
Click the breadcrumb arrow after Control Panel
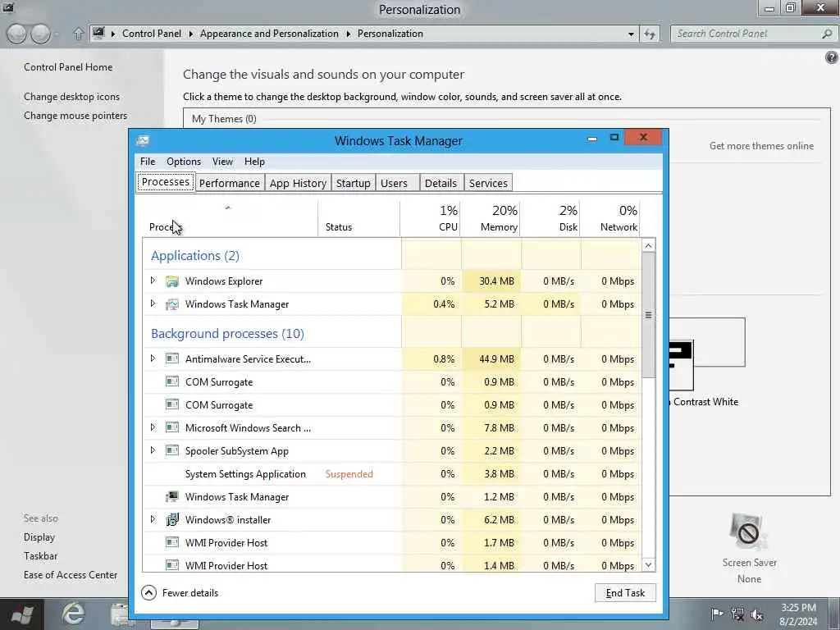pyautogui.click(x=190, y=34)
